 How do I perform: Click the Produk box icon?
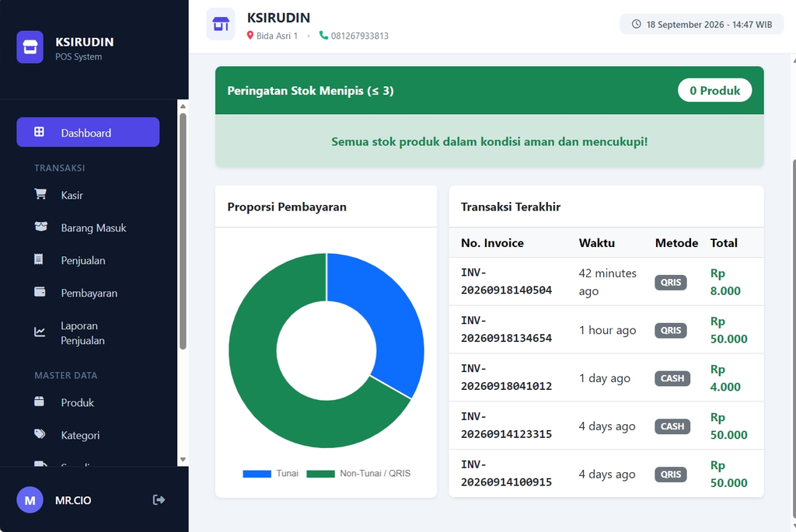(39, 402)
